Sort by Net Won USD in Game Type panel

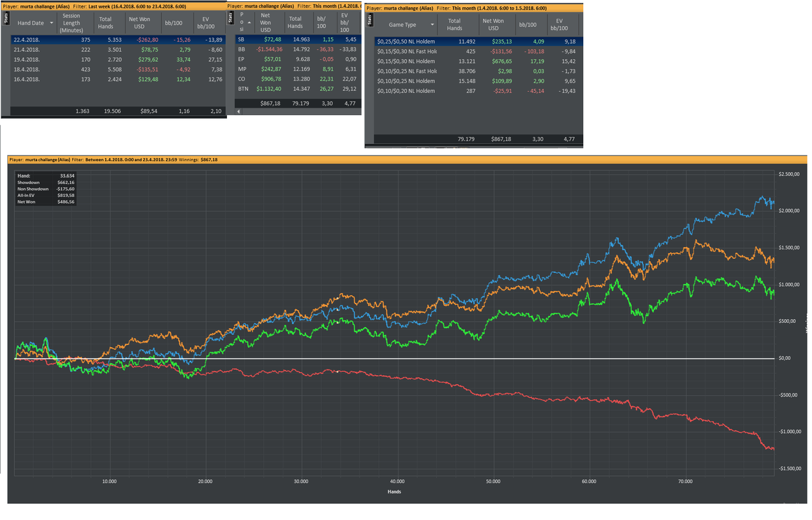point(493,25)
